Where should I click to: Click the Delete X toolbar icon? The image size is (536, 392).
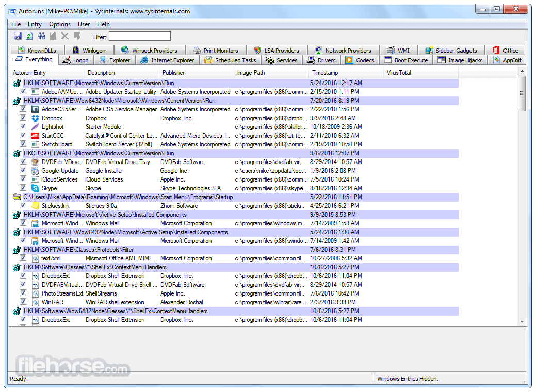tap(65, 36)
